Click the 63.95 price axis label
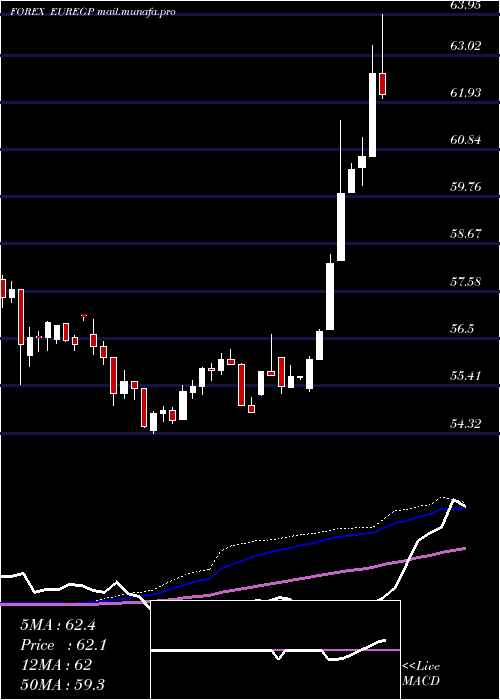The image size is (500, 700). [x=466, y=5]
